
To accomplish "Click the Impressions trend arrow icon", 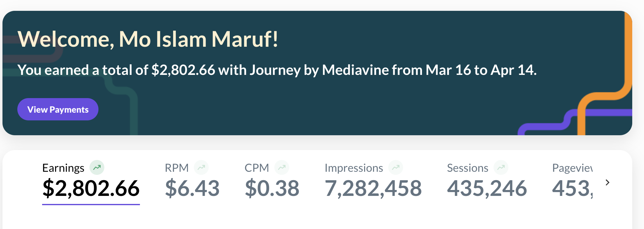I will 396,167.
